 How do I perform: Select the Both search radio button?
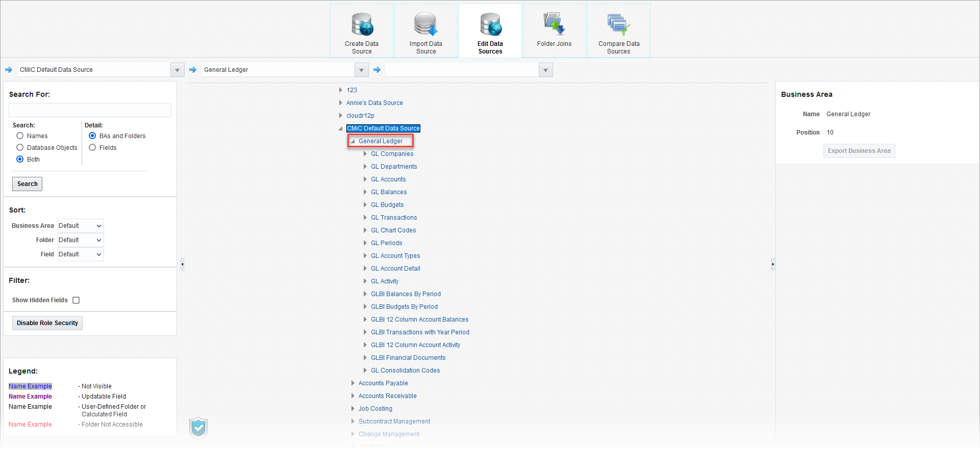click(x=20, y=159)
